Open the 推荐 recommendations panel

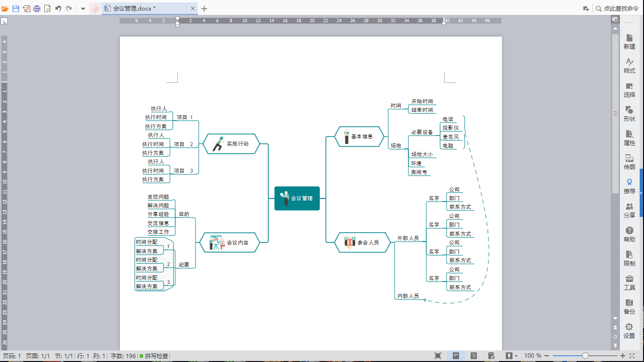(629, 187)
